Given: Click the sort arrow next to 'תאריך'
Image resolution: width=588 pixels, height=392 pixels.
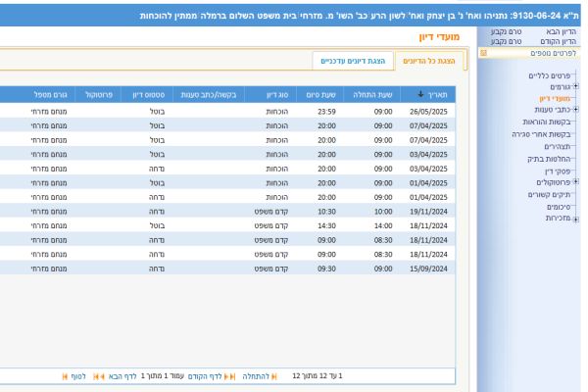Looking at the screenshot, I should [x=420, y=94].
